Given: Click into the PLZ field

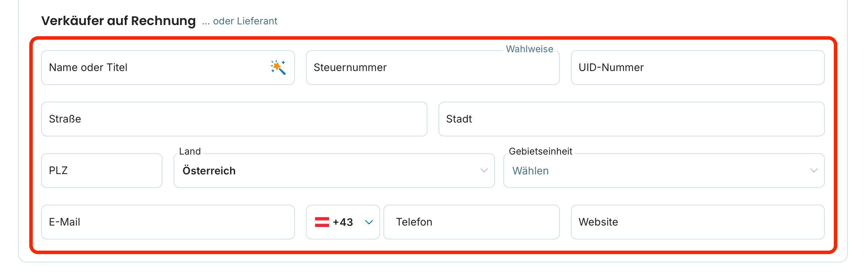Looking at the screenshot, I should pyautogui.click(x=102, y=171).
